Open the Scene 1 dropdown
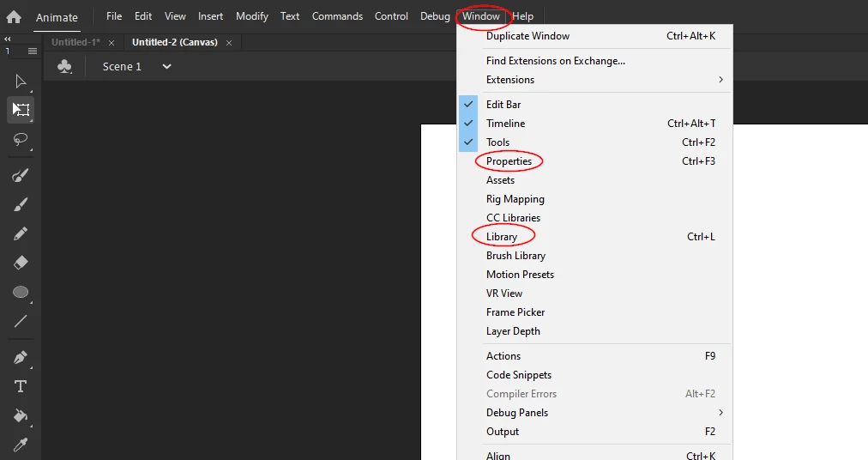 pyautogui.click(x=166, y=66)
